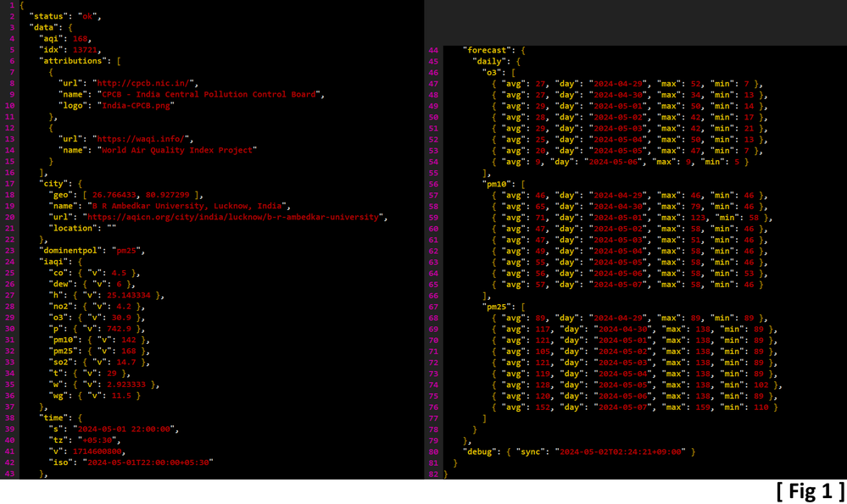Select the "debug" key on line 80
Viewport: 847px width, 504px height.
[480, 451]
